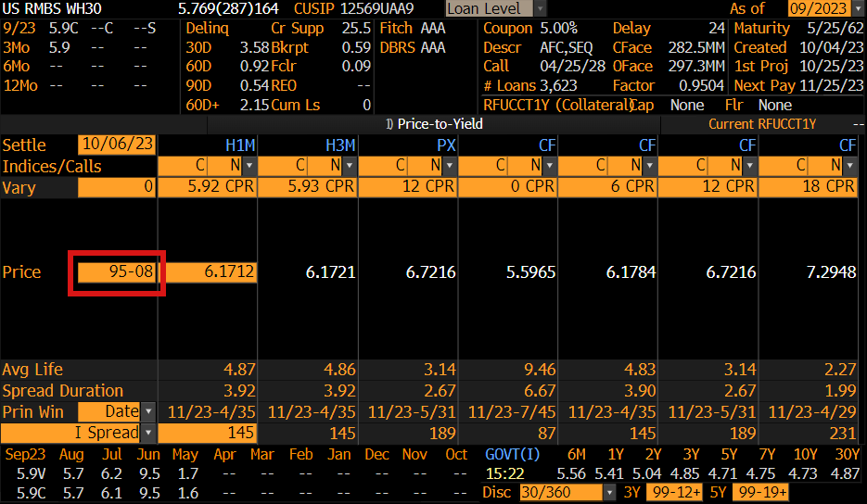Edit the Price field 95-08
This screenshot has height=504, width=867.
coord(117,271)
